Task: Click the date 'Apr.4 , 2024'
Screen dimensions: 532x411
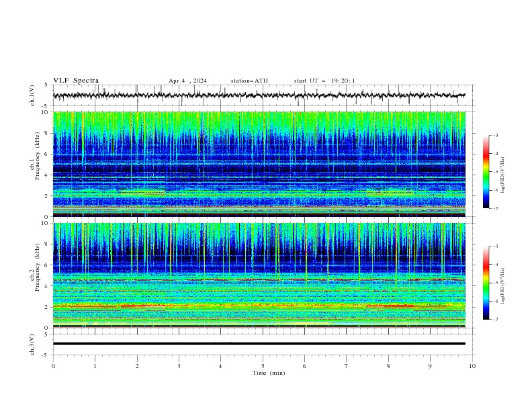Action: (187, 81)
